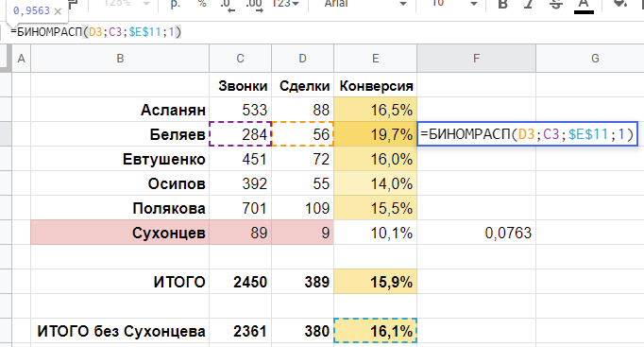Format as currency (р.) button
Viewport: 644px width, 347px height.
176,4
